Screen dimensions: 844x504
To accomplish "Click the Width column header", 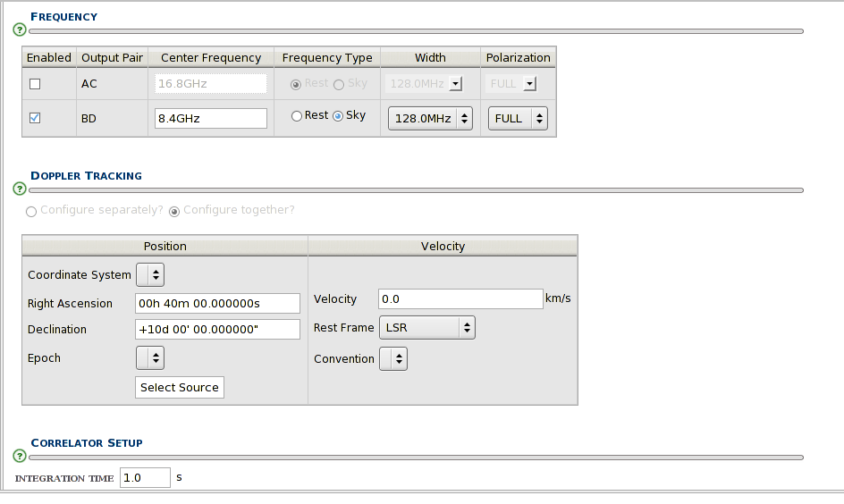I will point(430,57).
